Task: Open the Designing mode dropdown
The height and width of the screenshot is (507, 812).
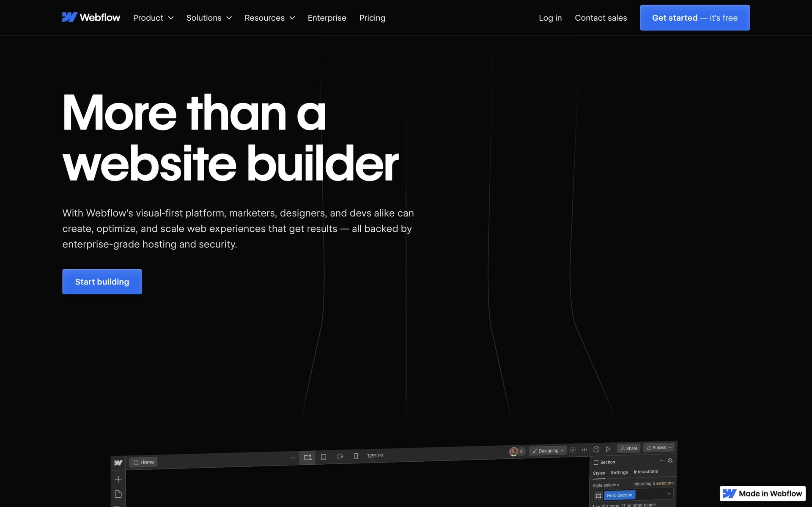Action: pos(548,451)
